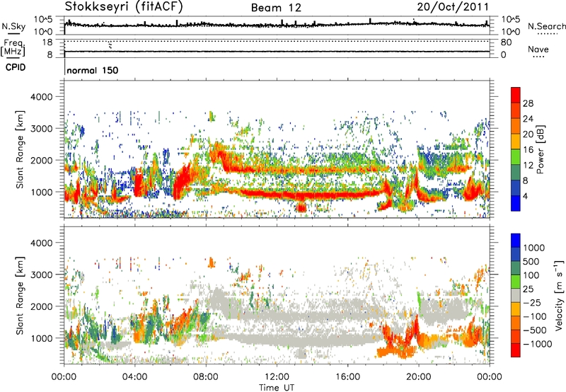Click the '4' value on the Power colorbar

click(x=525, y=196)
